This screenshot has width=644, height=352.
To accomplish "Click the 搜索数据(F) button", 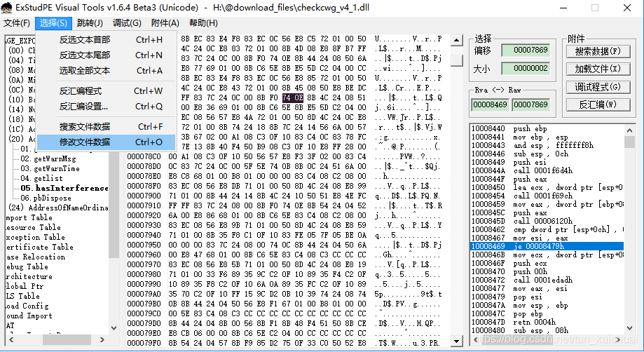I will pos(598,51).
